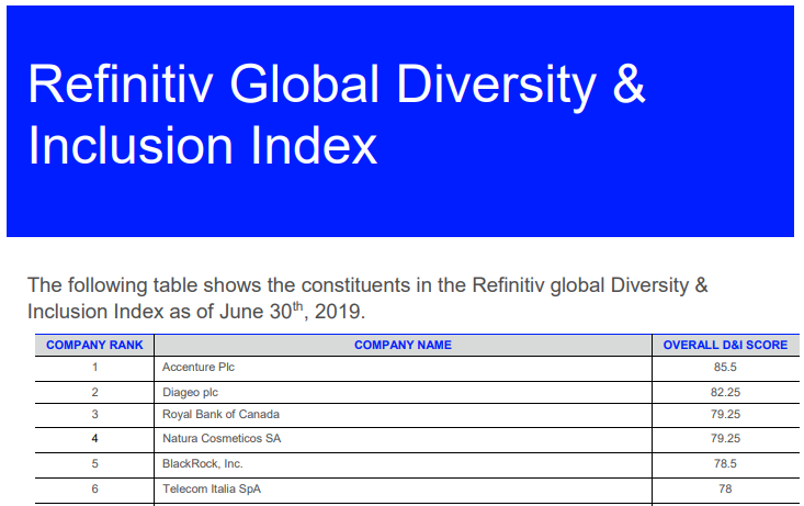Click rank 6 in Telecom Italia row

tap(95, 489)
